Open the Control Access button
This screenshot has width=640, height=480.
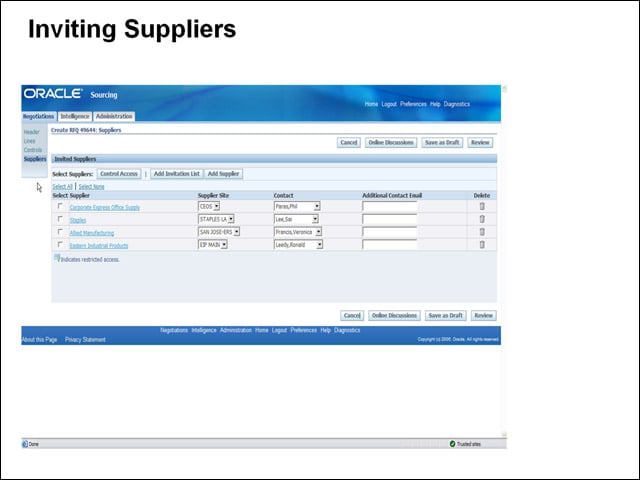coord(119,174)
